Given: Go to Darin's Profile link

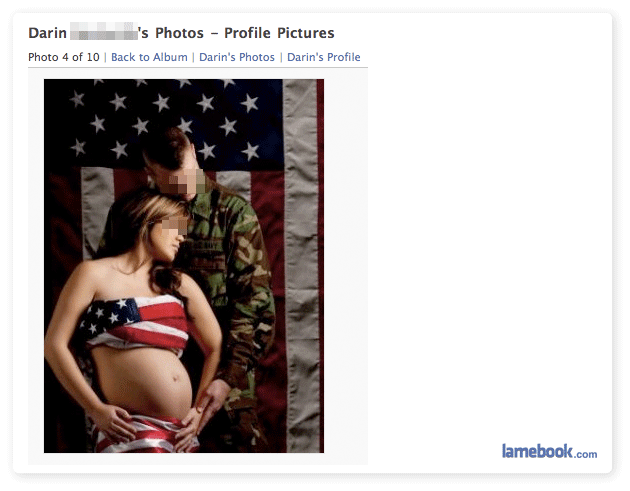Looking at the screenshot, I should [x=323, y=57].
